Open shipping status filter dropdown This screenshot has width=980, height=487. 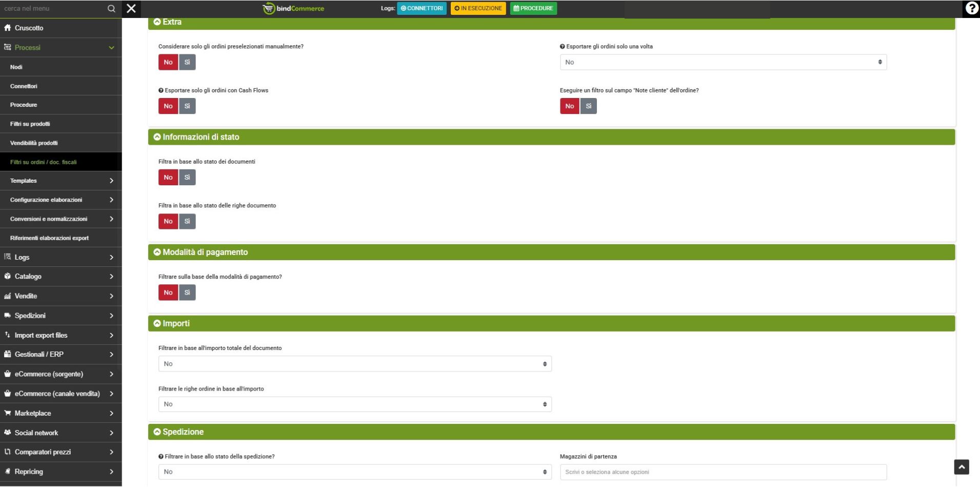point(354,472)
